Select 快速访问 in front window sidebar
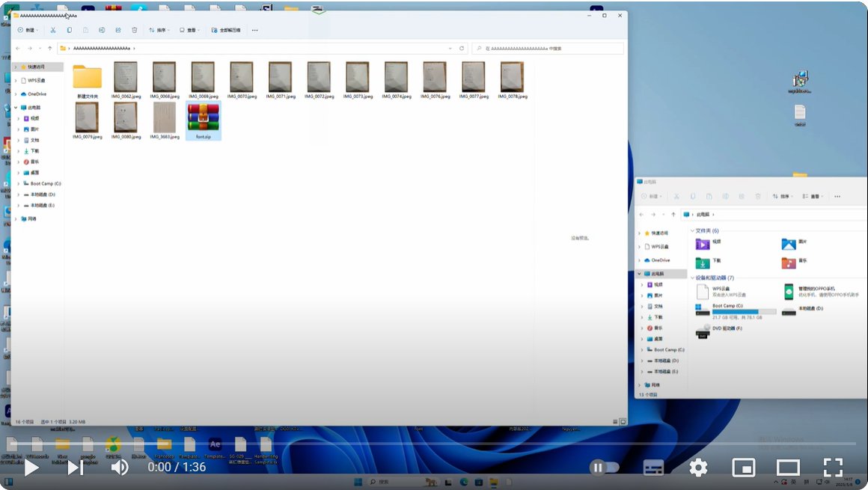The width and height of the screenshot is (868, 490). 37,67
